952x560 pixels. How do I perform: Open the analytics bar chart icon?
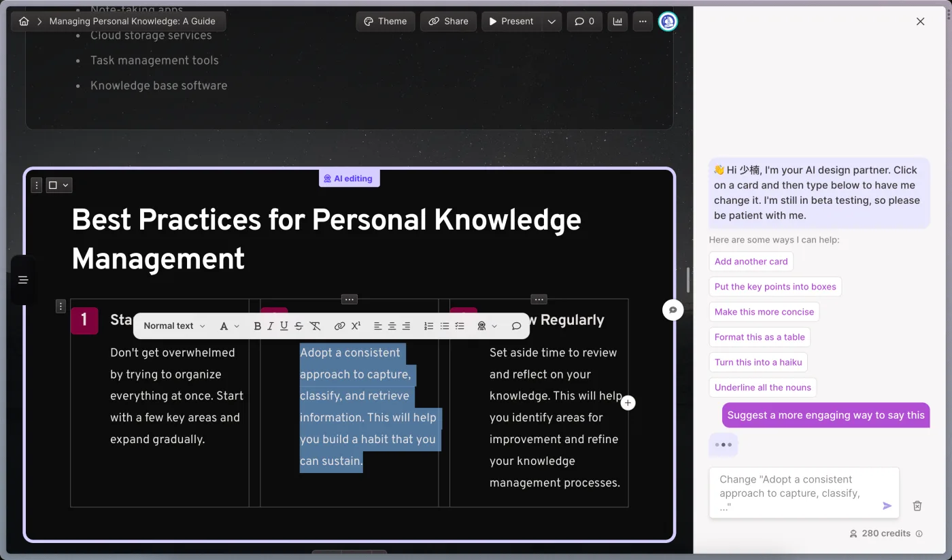coord(617,21)
